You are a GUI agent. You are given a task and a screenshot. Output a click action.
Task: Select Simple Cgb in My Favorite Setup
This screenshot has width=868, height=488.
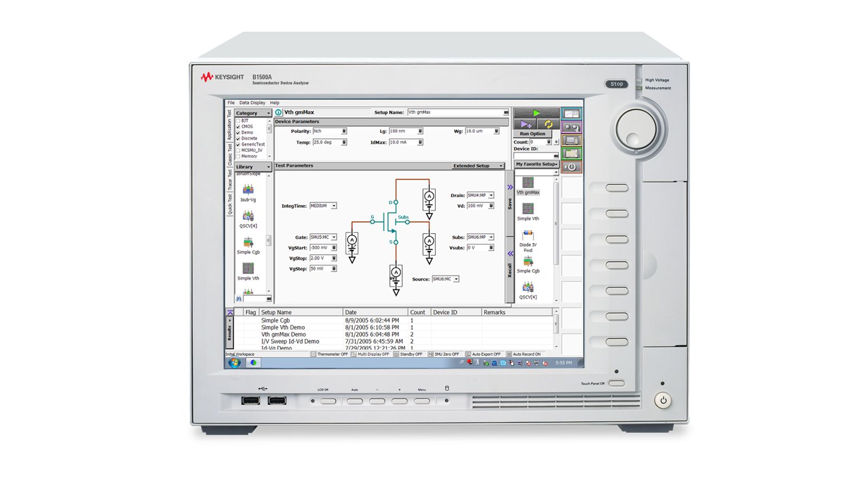[528, 265]
